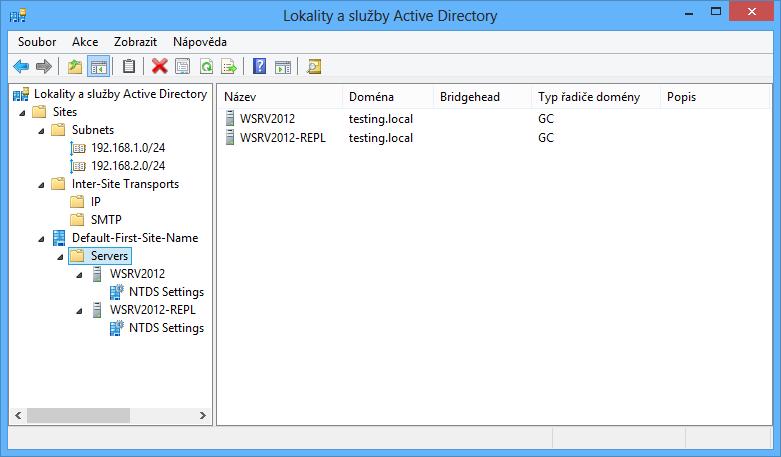Select WSRV2012 row name in list
This screenshot has width=781, height=457.
pos(267,118)
